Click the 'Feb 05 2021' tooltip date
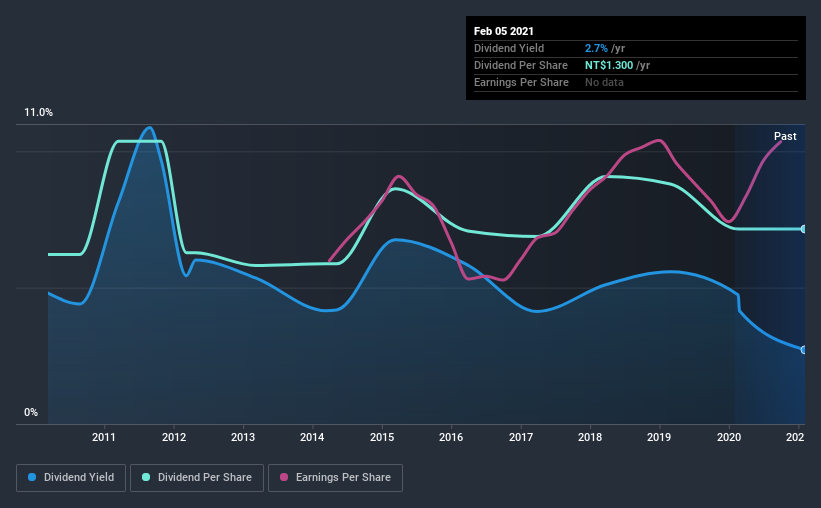The height and width of the screenshot is (508, 821). [x=504, y=31]
